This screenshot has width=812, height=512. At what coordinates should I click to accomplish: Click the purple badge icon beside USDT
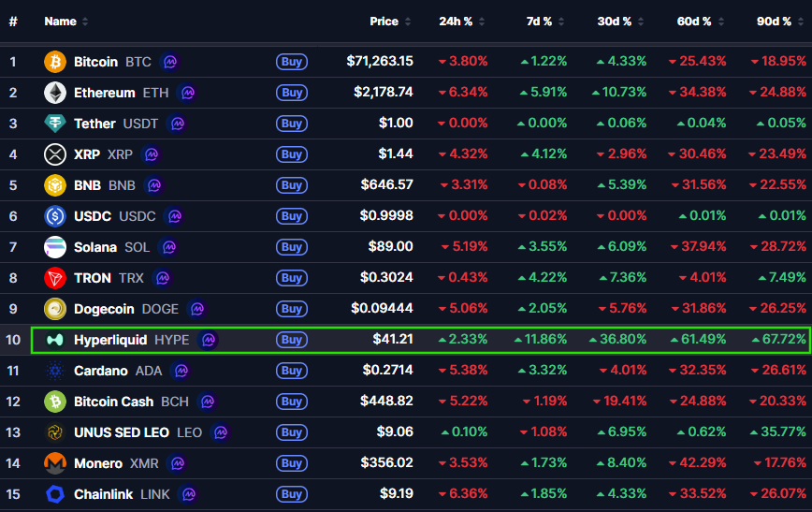(178, 124)
